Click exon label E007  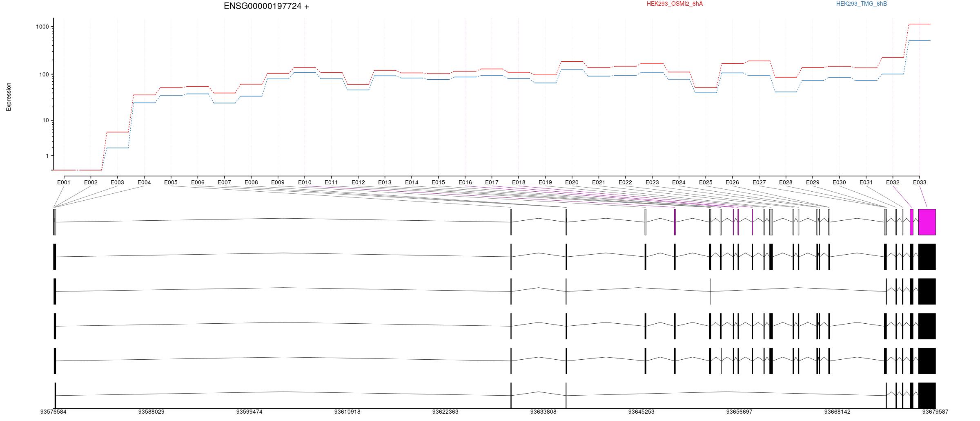224,182
